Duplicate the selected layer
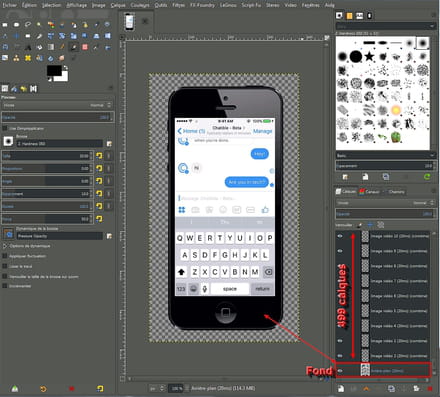Viewport: 440px width, 397px height. [x=391, y=389]
